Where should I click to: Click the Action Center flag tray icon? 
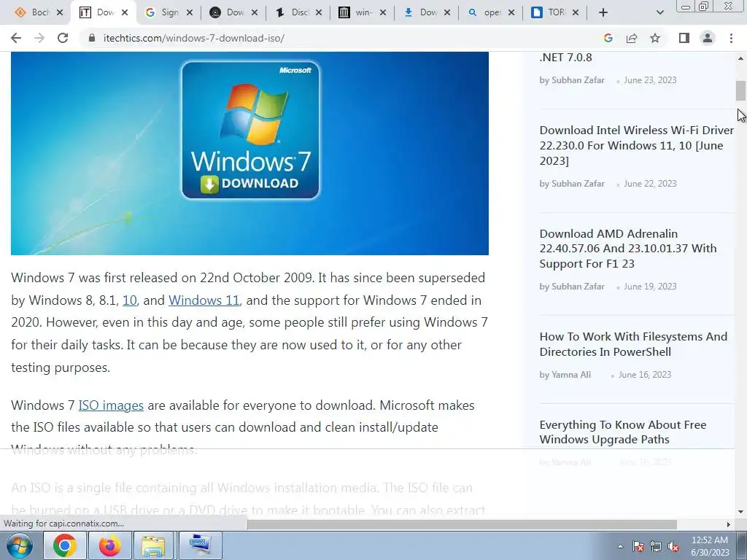pos(638,546)
